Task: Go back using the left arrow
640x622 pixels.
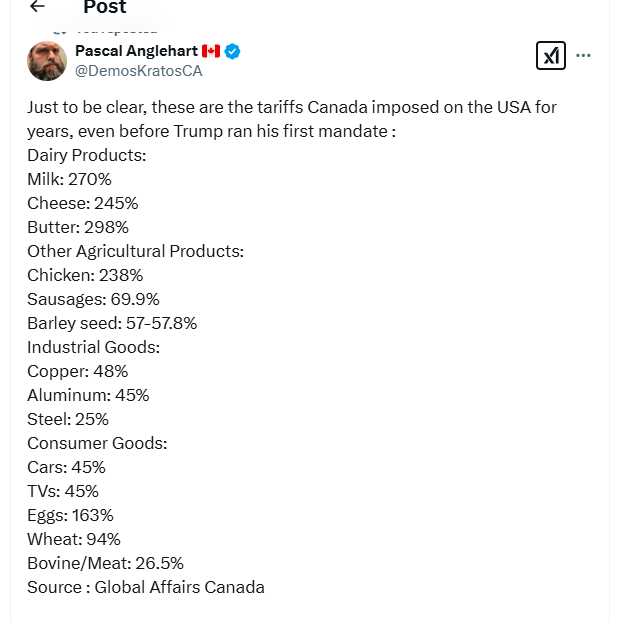Action: click(x=37, y=7)
